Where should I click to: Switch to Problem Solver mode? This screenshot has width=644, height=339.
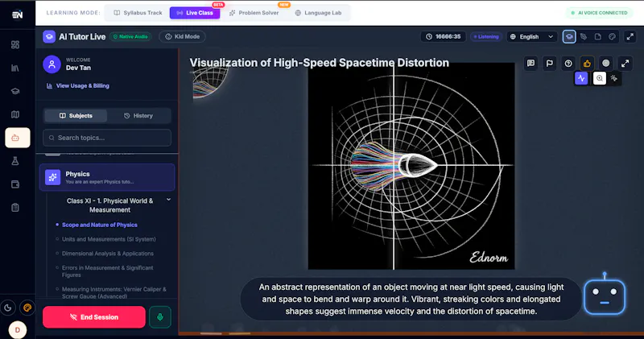pyautogui.click(x=254, y=13)
